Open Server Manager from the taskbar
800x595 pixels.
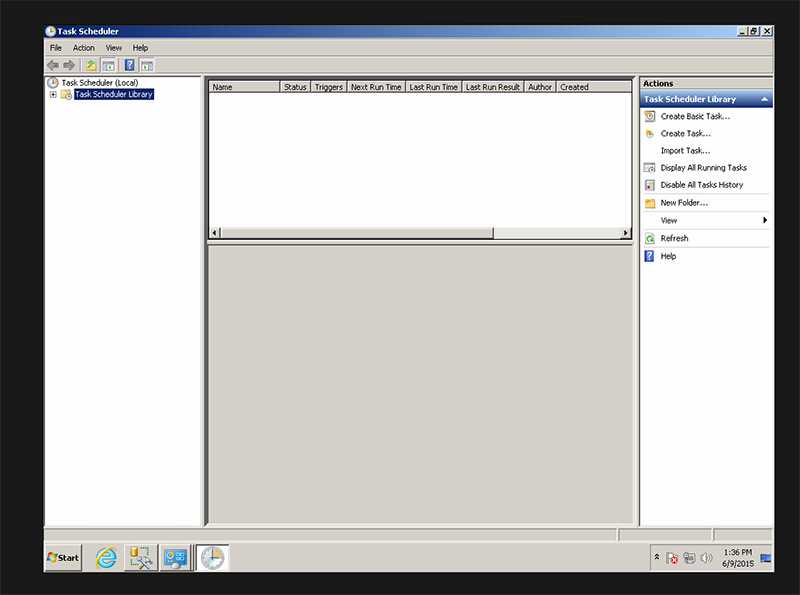(175, 558)
